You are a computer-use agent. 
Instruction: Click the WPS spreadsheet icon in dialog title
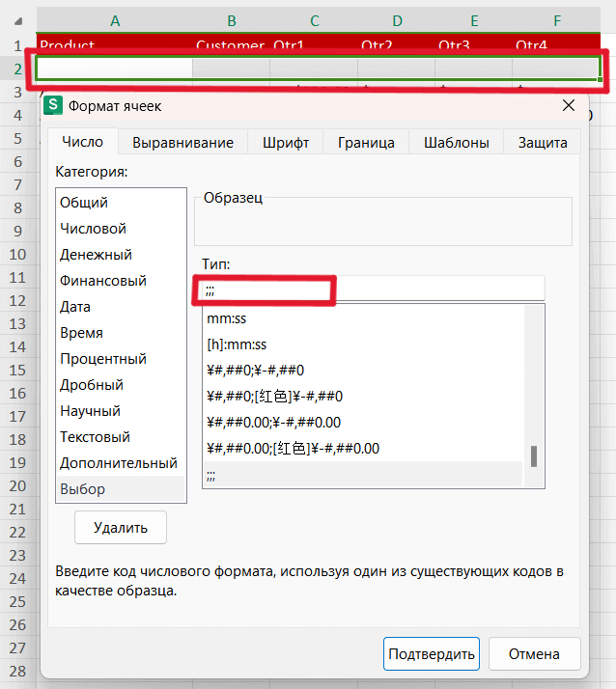pyautogui.click(x=53, y=105)
